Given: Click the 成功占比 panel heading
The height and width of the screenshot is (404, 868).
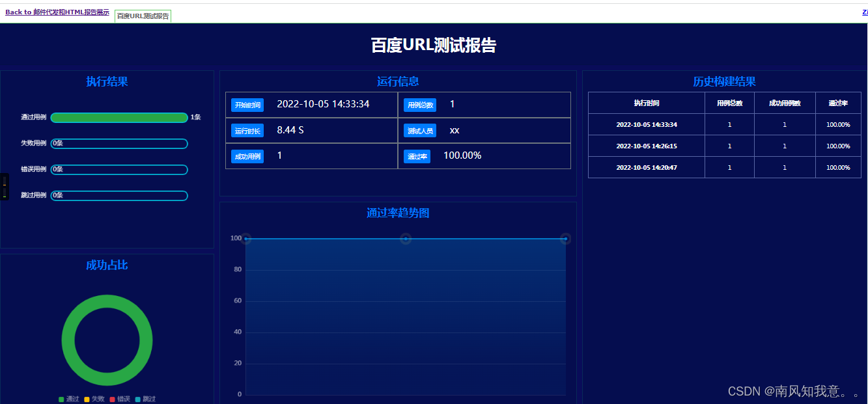Looking at the screenshot, I should 107,265.
